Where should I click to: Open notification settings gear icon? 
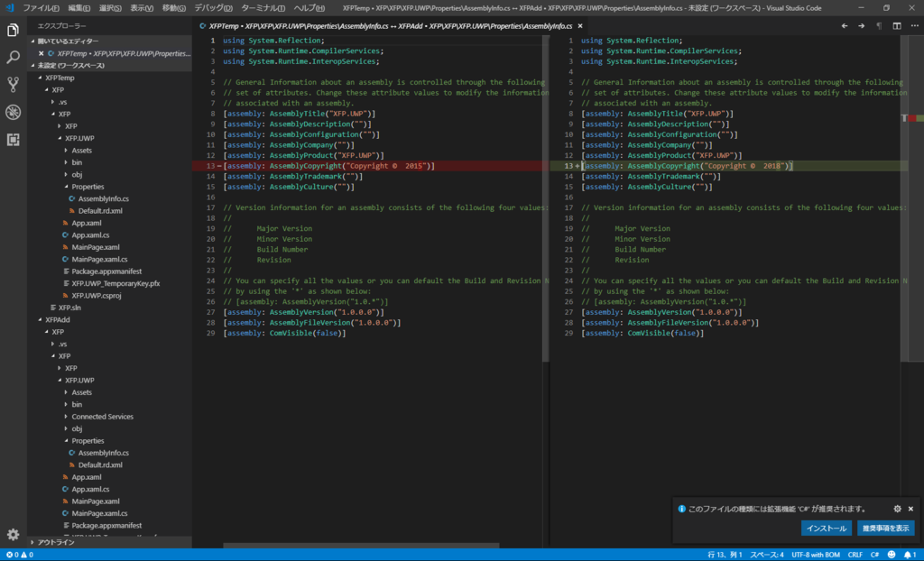(x=897, y=509)
